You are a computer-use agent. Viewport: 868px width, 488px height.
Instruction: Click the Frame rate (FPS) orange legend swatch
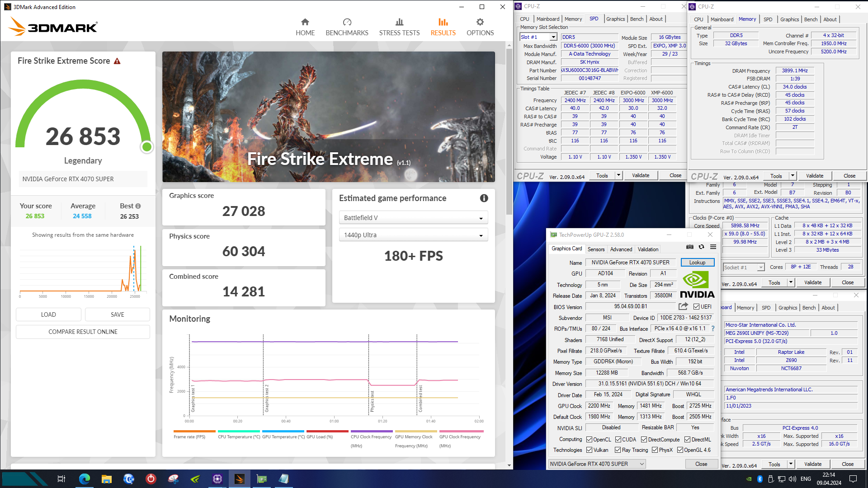(x=194, y=431)
